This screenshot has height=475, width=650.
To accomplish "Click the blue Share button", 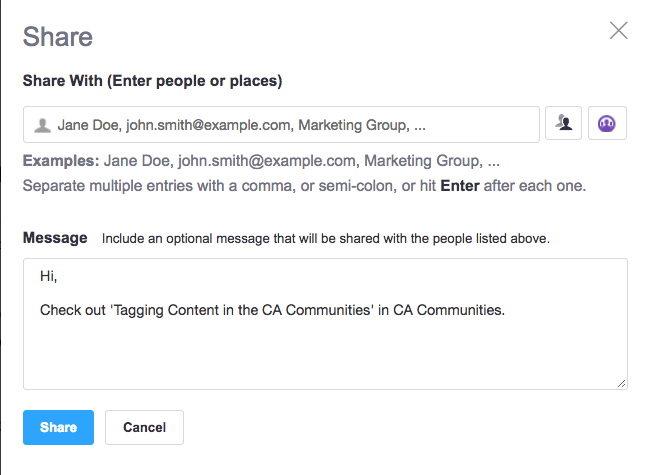I will pos(58,427).
